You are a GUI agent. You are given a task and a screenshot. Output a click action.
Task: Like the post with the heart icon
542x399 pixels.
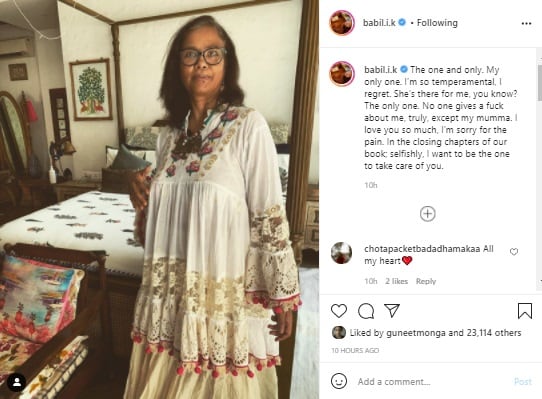[x=339, y=310]
